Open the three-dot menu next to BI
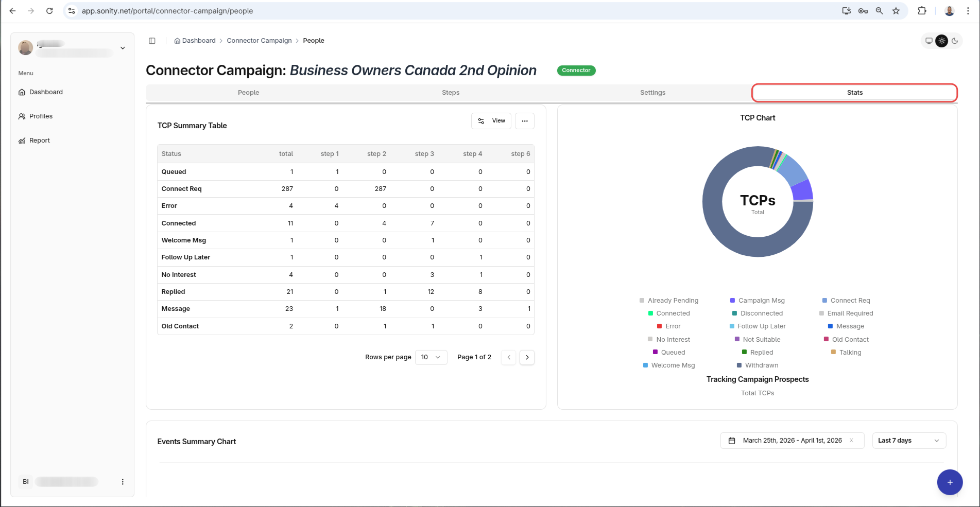The image size is (980, 507). 123,482
